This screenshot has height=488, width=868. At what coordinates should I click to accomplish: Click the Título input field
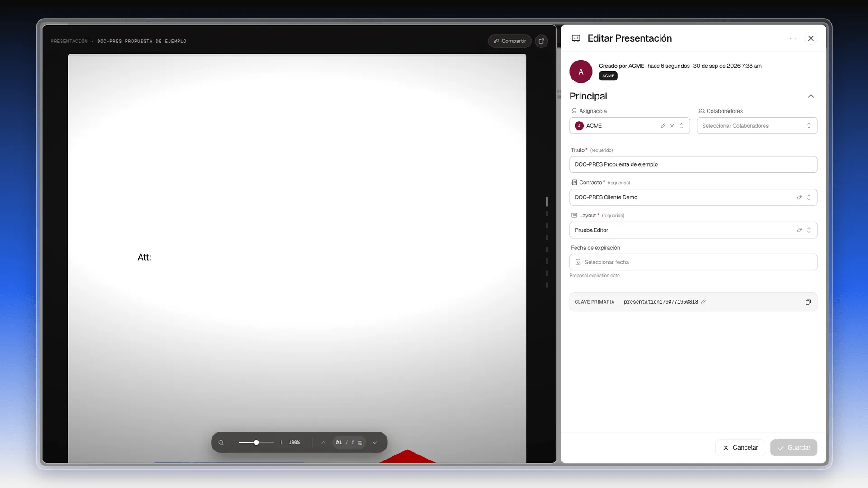(x=693, y=164)
